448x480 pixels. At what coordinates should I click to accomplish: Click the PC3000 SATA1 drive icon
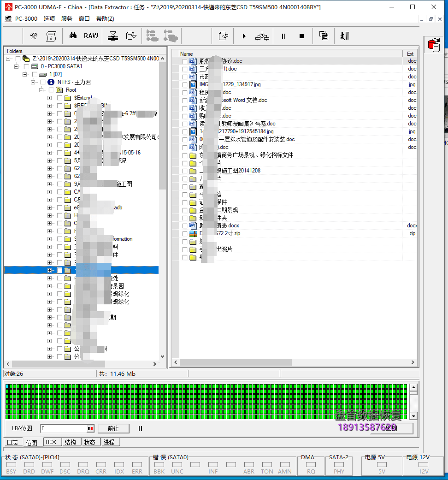(x=35, y=66)
